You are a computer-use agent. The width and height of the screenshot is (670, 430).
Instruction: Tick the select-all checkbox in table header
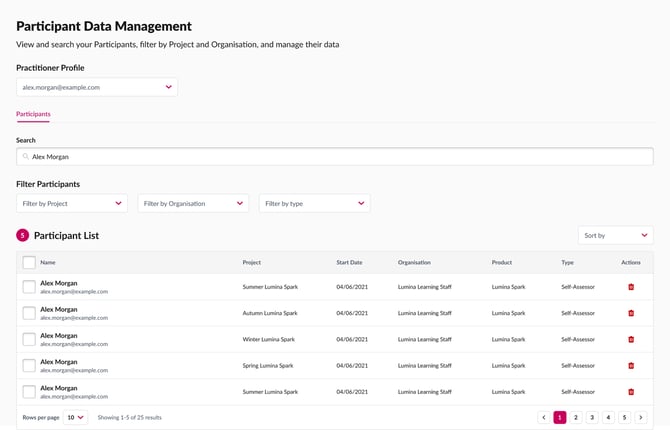coord(29,262)
